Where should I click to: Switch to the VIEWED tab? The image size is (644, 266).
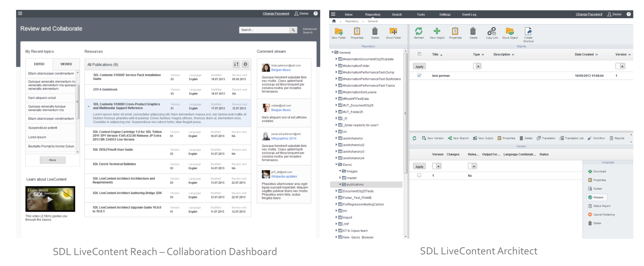click(x=66, y=64)
